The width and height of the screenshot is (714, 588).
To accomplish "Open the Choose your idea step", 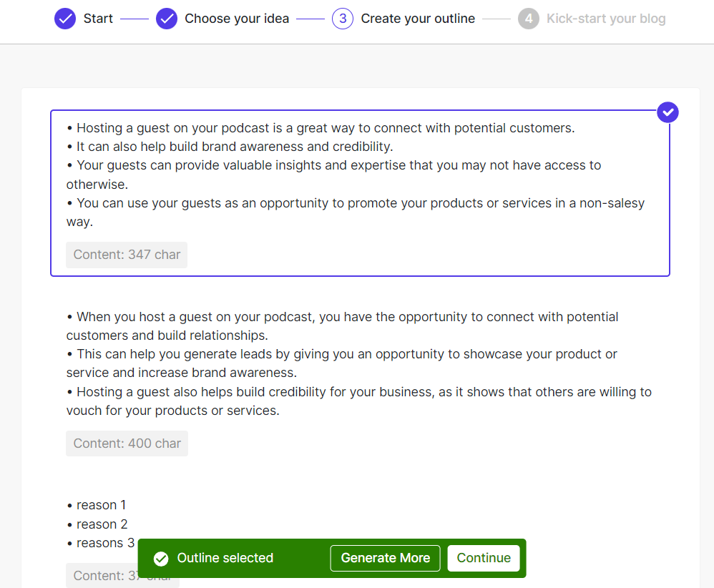I will [237, 19].
